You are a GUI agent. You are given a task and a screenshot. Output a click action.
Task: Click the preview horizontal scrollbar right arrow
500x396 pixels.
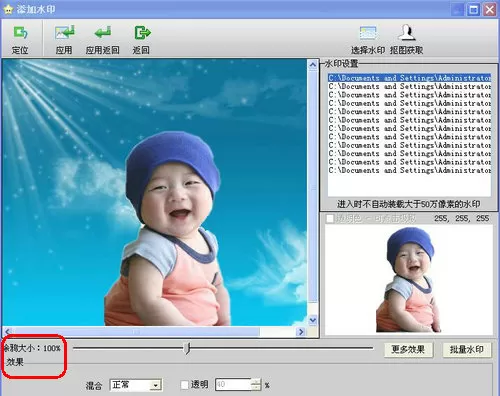(301, 332)
